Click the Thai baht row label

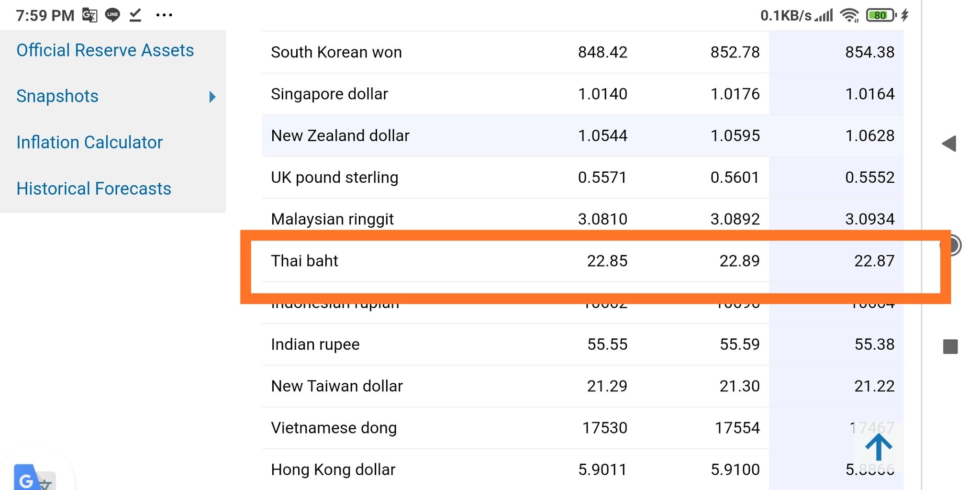(304, 261)
